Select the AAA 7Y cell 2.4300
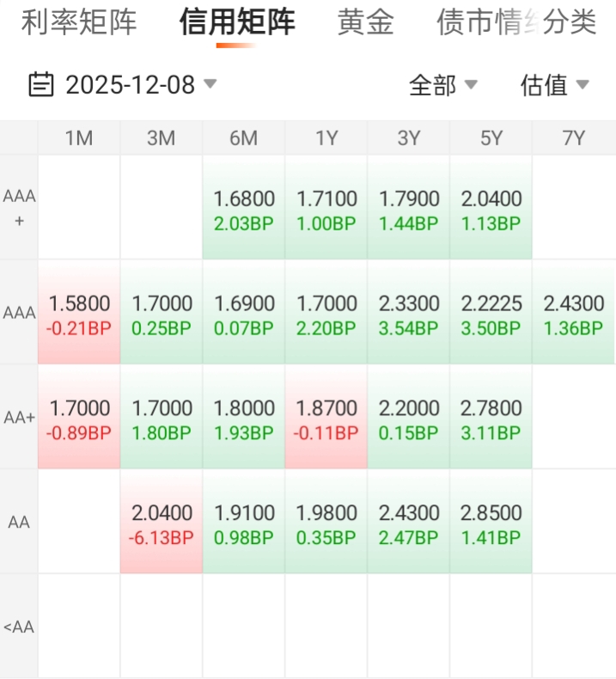The image size is (616, 679). [x=574, y=314]
